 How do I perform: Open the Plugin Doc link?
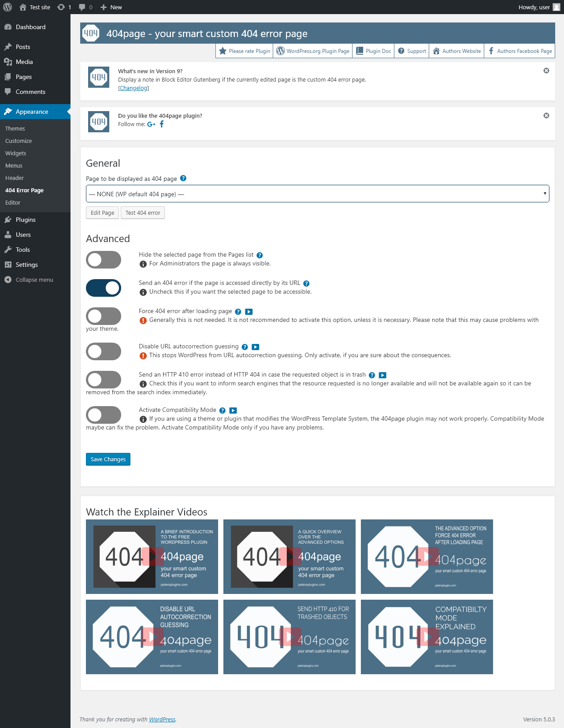coord(374,51)
